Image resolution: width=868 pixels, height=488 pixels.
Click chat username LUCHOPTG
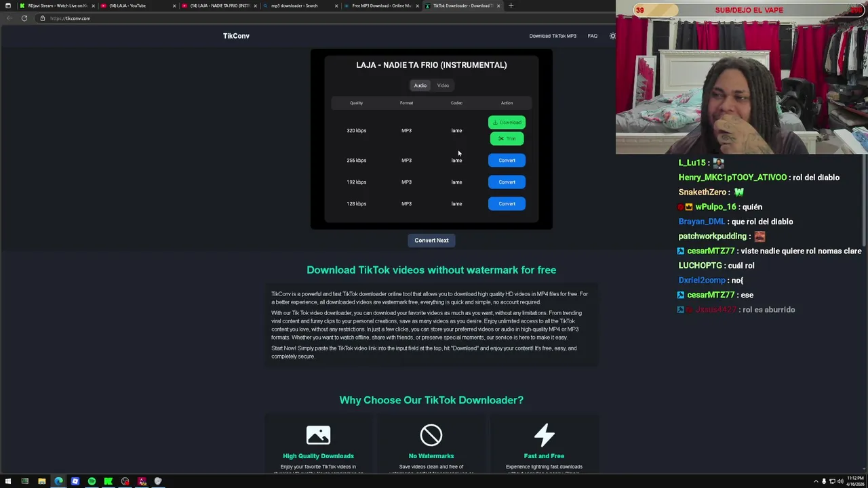(700, 266)
